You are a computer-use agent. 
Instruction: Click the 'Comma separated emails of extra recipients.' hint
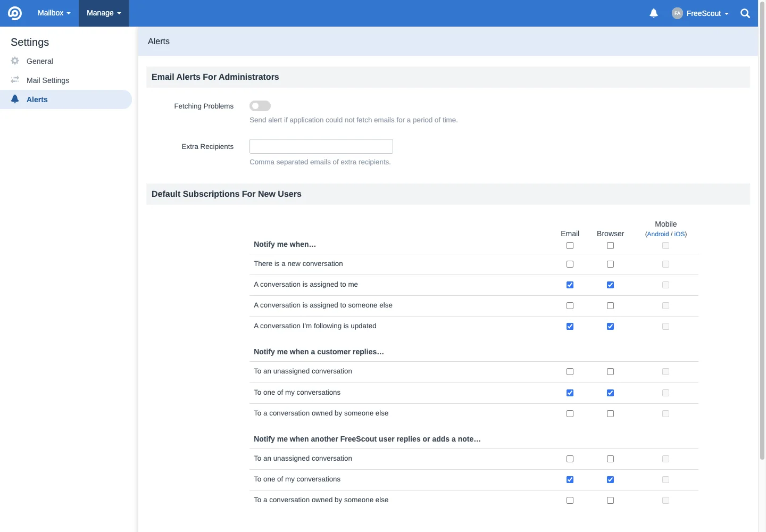(x=320, y=162)
